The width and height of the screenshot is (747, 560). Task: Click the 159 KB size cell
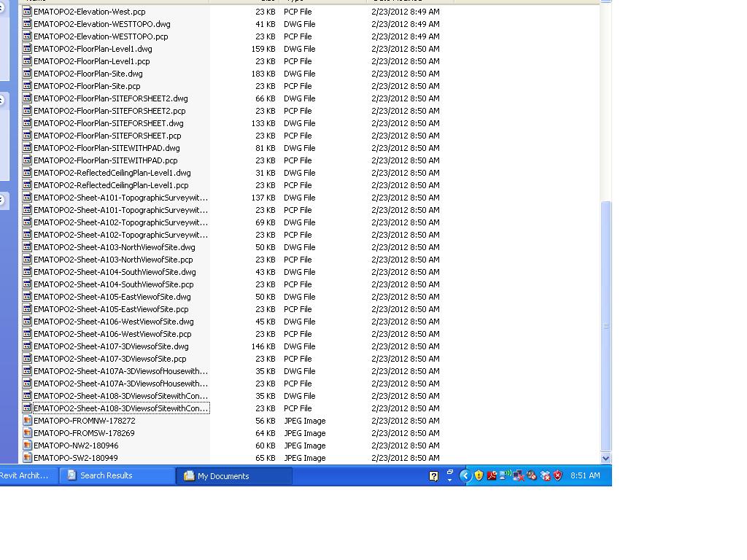[263, 49]
